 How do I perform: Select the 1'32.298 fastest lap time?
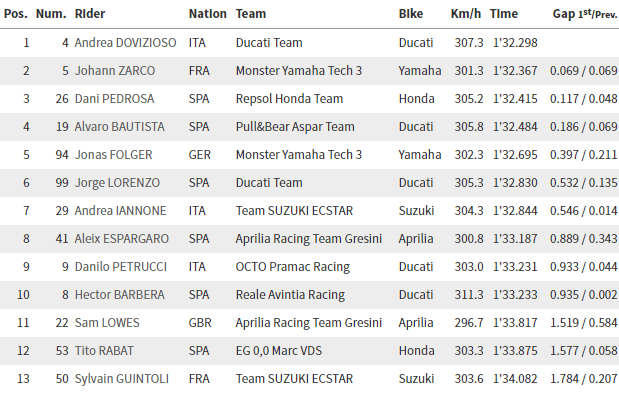click(515, 43)
